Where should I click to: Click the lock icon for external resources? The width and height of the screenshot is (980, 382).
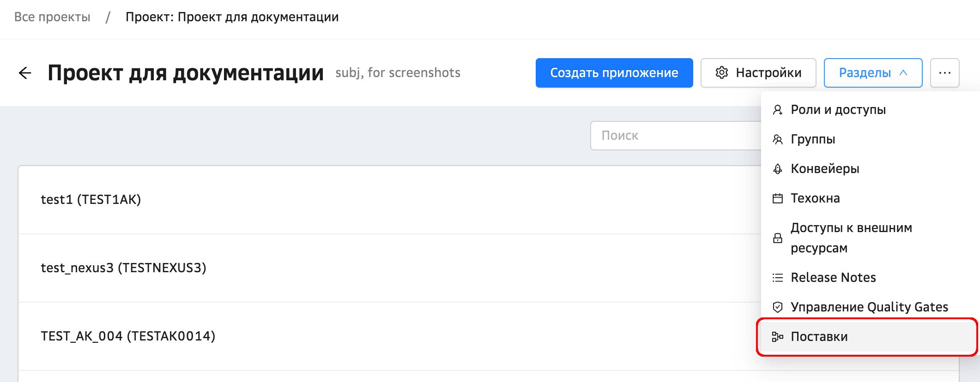[778, 238]
